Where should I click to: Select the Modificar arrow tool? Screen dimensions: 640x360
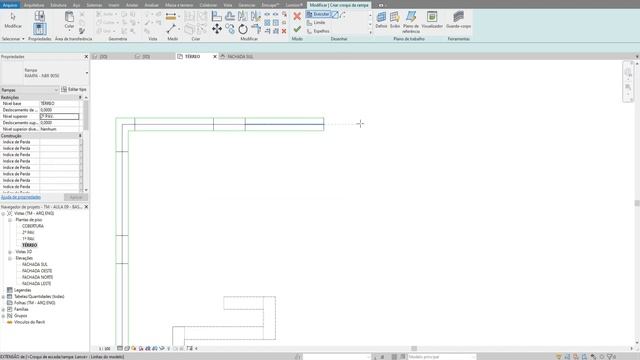13,19
